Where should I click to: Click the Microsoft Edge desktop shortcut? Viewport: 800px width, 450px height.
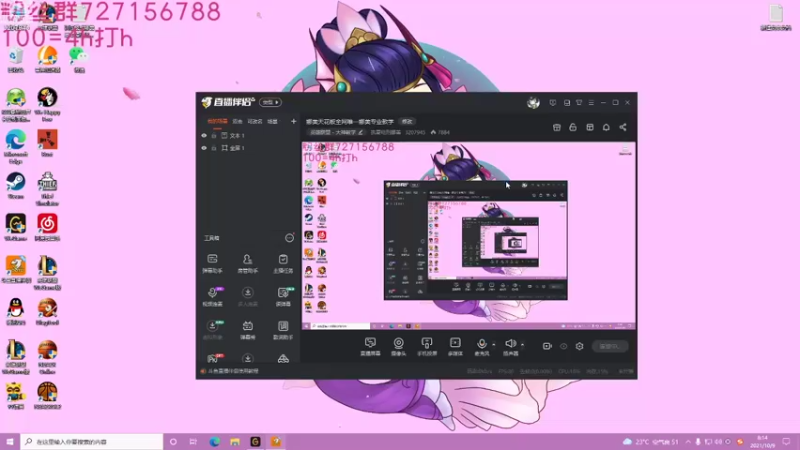point(15,146)
